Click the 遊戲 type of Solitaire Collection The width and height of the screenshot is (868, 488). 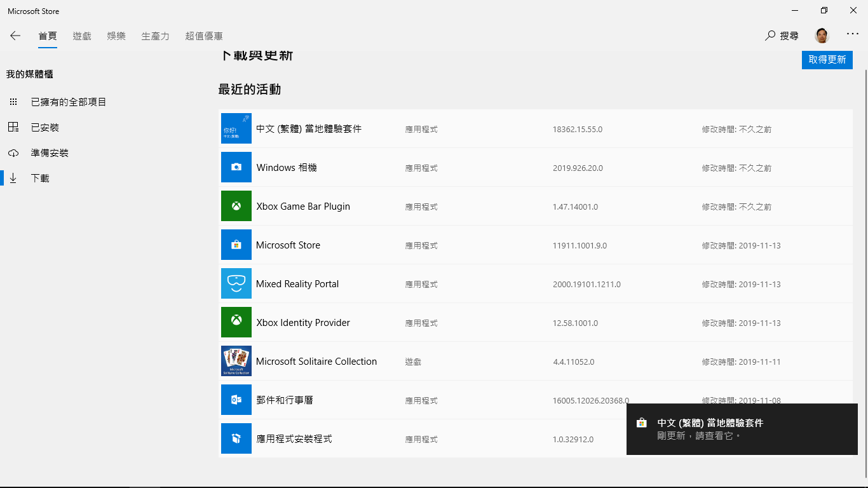click(x=413, y=362)
